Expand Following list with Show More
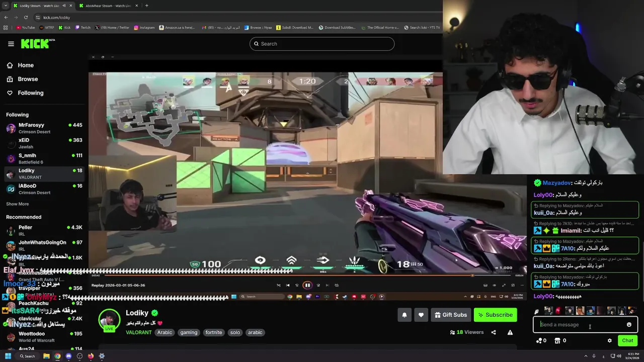 (x=17, y=204)
